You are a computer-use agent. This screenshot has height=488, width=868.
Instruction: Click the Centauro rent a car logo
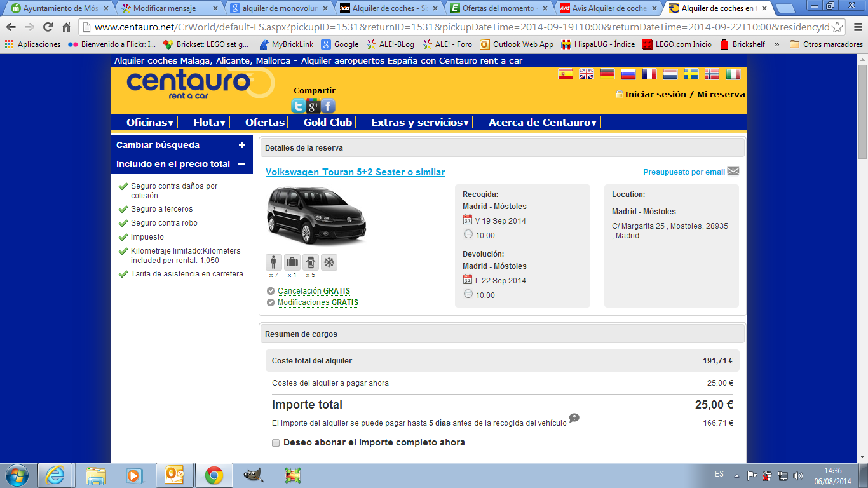[200, 85]
